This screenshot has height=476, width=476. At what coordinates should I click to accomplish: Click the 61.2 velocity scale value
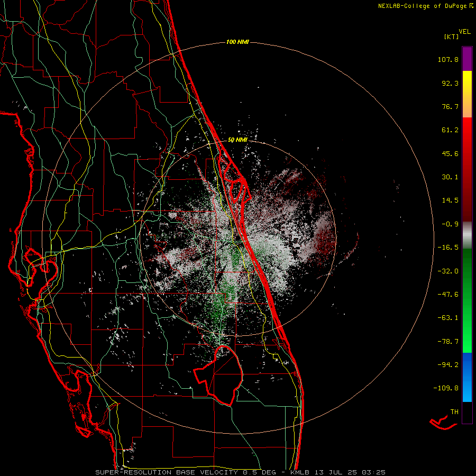coord(450,130)
